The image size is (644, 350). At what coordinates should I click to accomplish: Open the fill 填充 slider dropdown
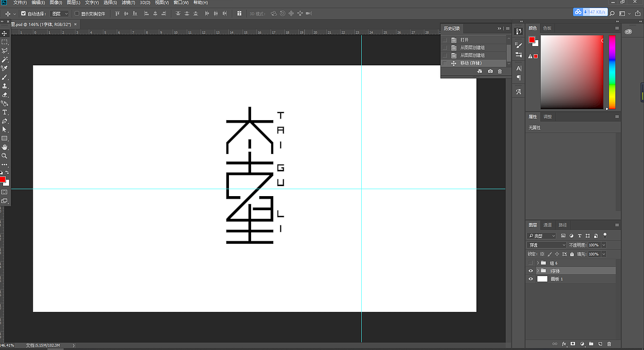coord(604,254)
